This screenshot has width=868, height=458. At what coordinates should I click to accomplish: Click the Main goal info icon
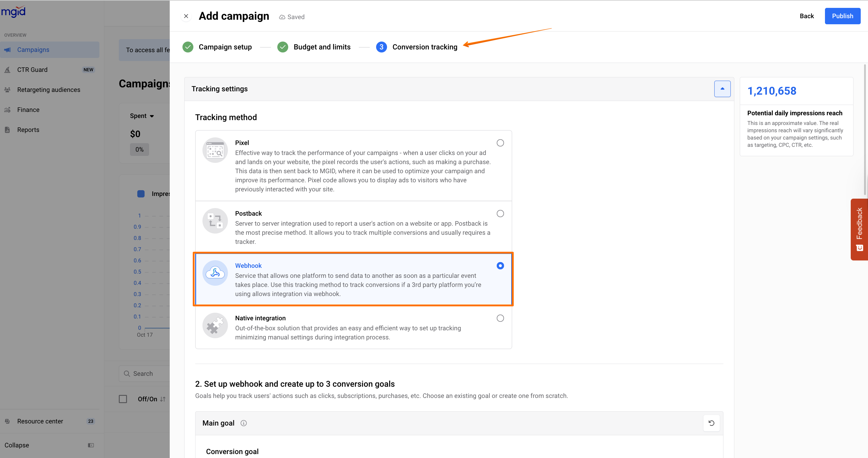click(244, 423)
